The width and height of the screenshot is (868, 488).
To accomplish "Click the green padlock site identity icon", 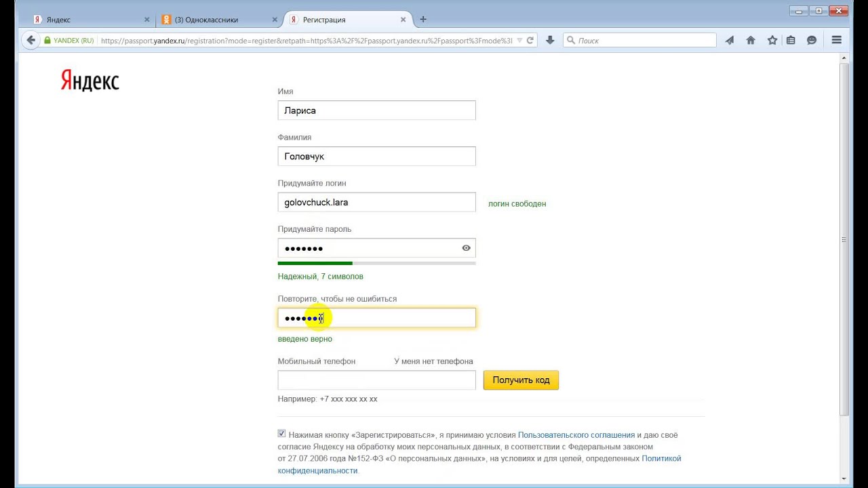I will point(47,41).
